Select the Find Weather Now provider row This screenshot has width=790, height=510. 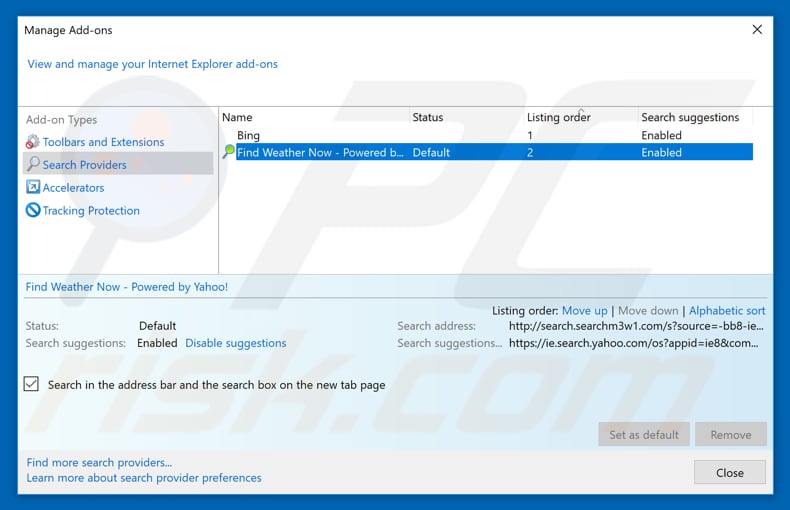487,152
